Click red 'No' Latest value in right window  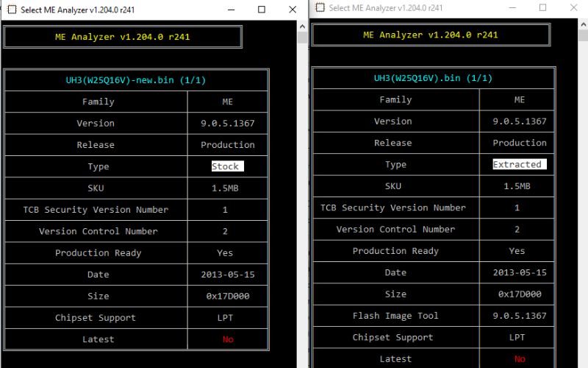[x=520, y=359]
